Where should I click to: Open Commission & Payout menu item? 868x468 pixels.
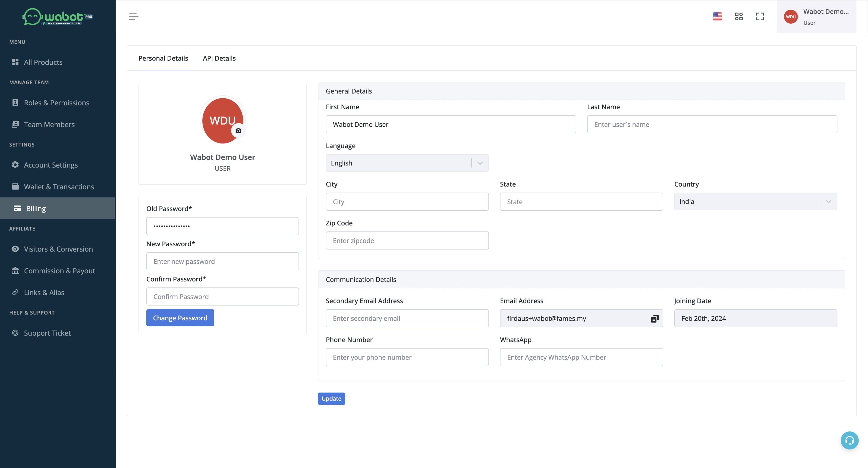coord(58,271)
